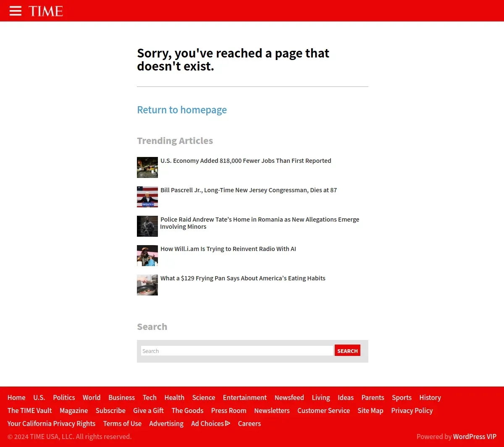Open Entertainment section in footer
Screen dimensions: 504x447
point(245,397)
